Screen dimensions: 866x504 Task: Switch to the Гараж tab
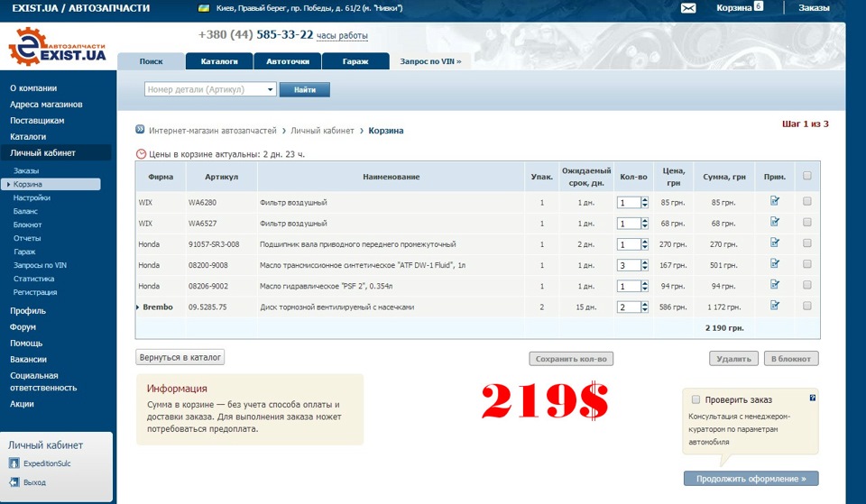(x=355, y=61)
